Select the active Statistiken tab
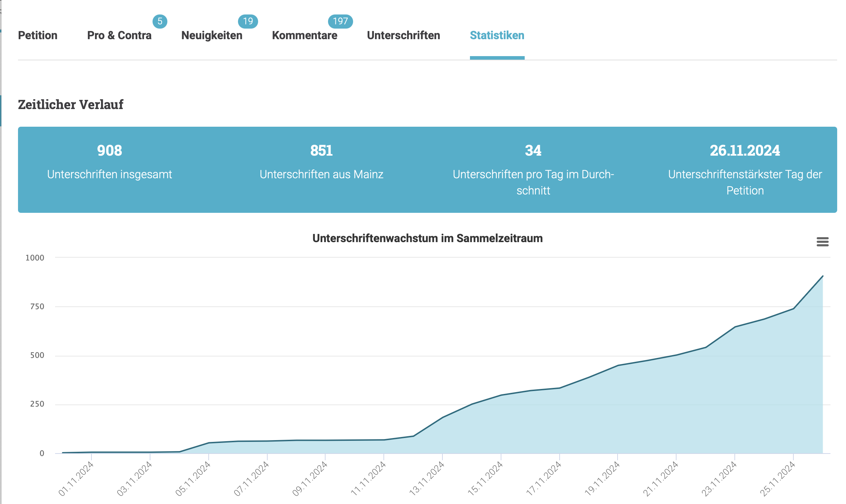 coord(497,35)
